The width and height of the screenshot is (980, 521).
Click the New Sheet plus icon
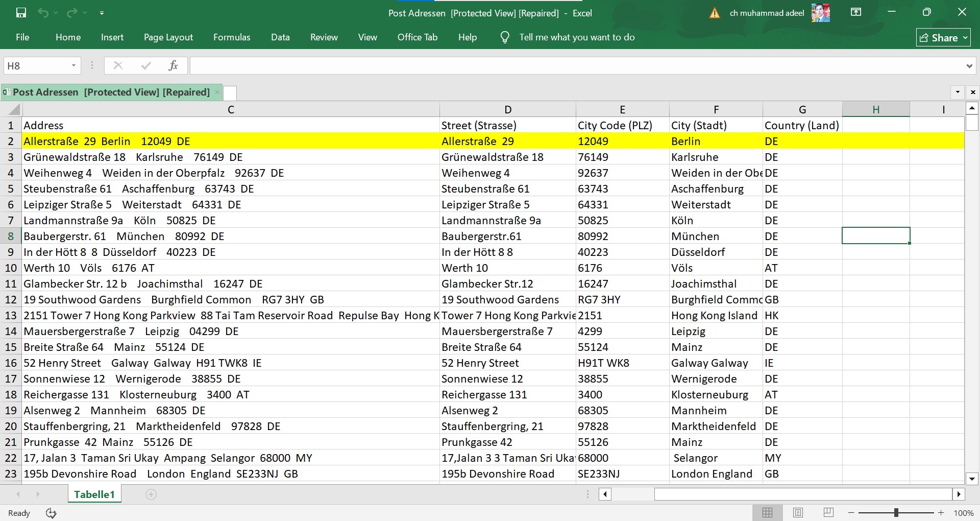point(151,494)
